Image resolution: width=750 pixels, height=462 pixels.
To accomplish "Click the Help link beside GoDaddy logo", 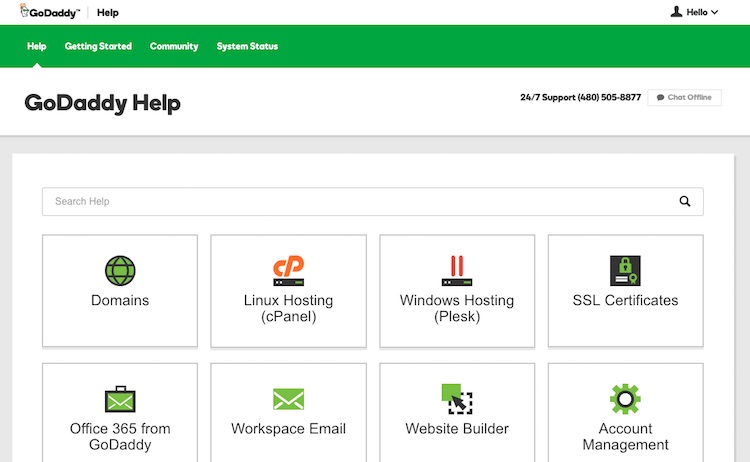I will (x=108, y=12).
